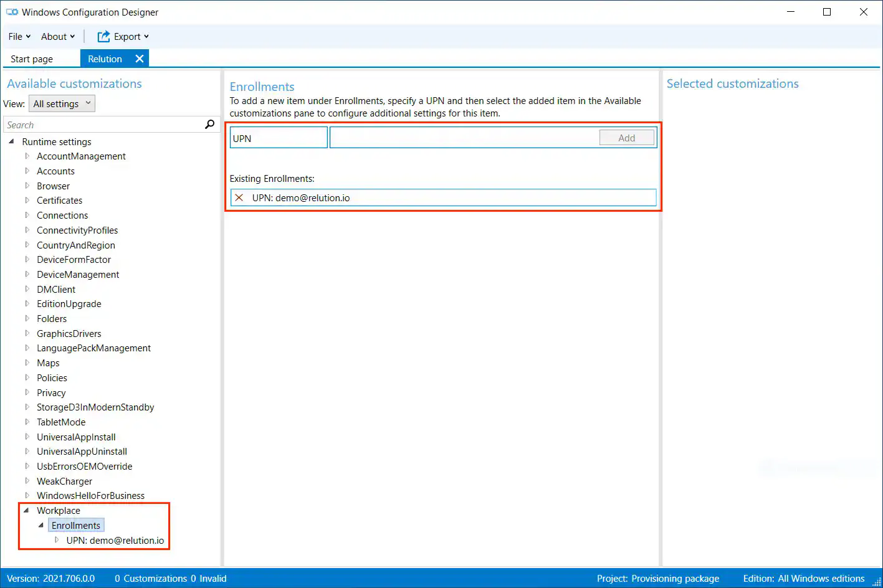This screenshot has width=883, height=588.
Task: Click the Add button
Action: click(627, 137)
